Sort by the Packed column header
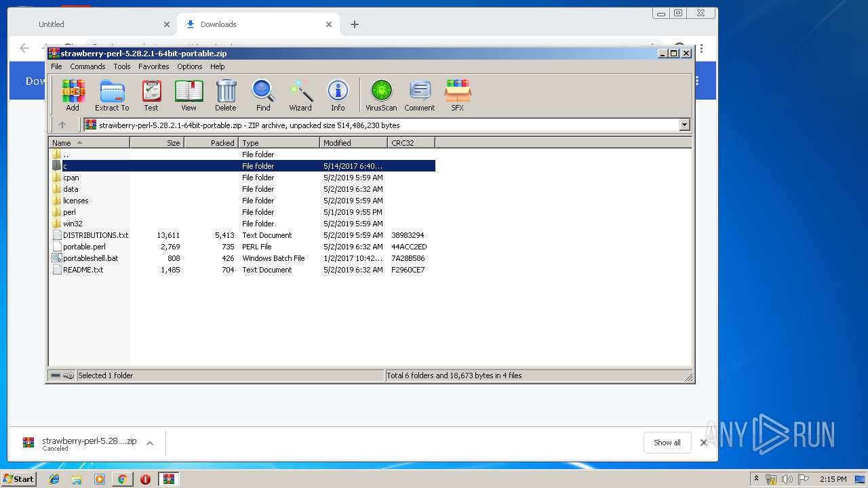The height and width of the screenshot is (488, 868). tap(211, 142)
